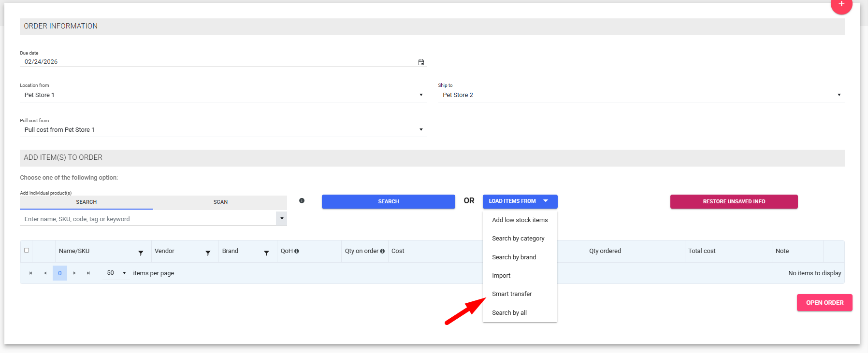Select Smart transfer from the menu
Image resolution: width=868 pixels, height=353 pixels.
pyautogui.click(x=512, y=294)
